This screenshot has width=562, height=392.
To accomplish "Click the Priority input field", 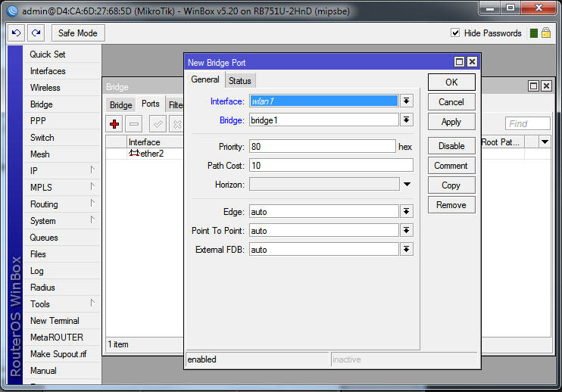I will pyautogui.click(x=322, y=146).
